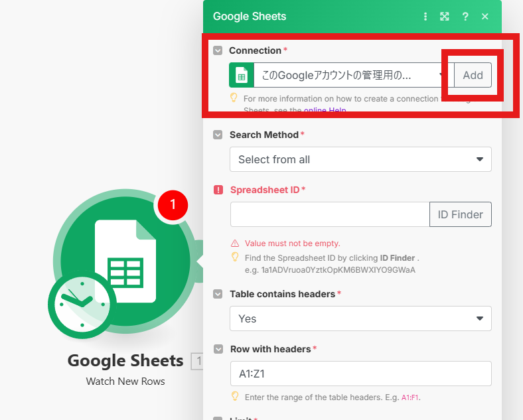
Task: Click the ID Finder button
Action: [x=461, y=214]
